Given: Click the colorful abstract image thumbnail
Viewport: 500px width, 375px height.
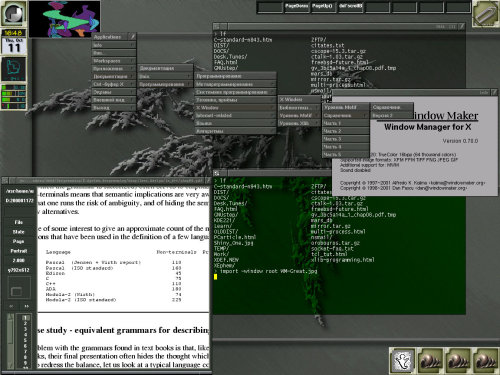Looking at the screenshot, I should coord(64,19).
